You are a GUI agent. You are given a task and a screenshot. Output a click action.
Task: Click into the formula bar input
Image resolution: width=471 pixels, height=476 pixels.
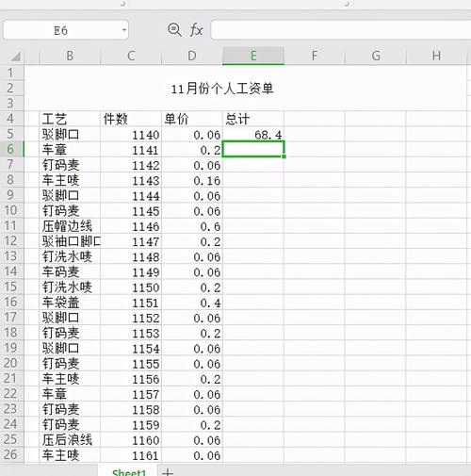[341, 30]
